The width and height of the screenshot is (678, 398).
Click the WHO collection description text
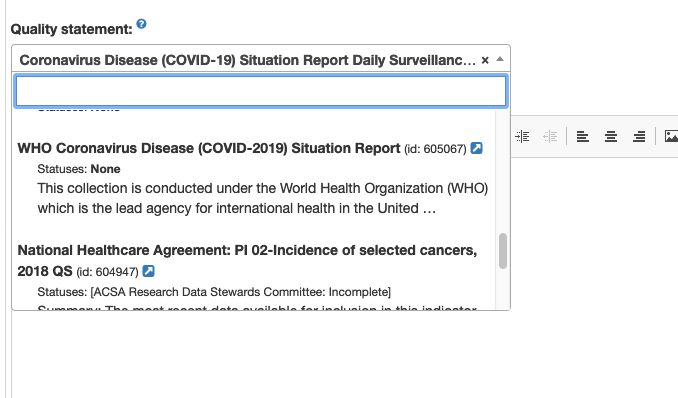pyautogui.click(x=262, y=198)
